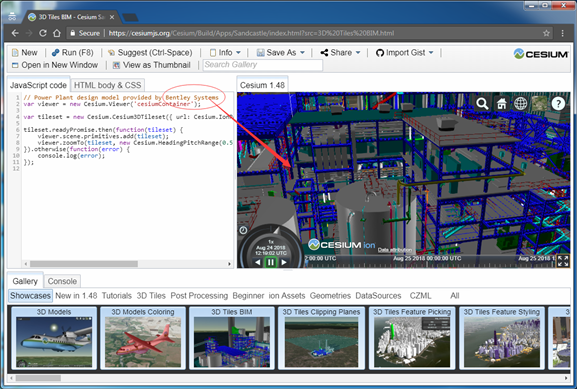This screenshot has height=389, width=577.
Task: Click Open in New Window
Action: (55, 65)
